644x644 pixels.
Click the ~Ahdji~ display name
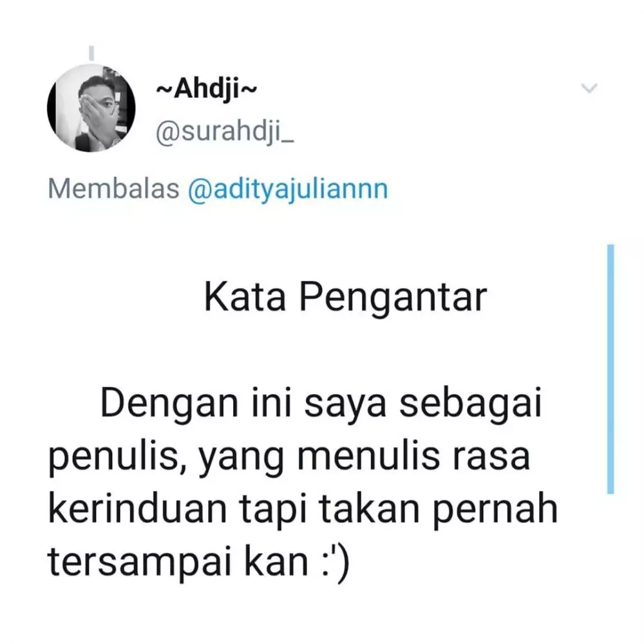(206, 89)
